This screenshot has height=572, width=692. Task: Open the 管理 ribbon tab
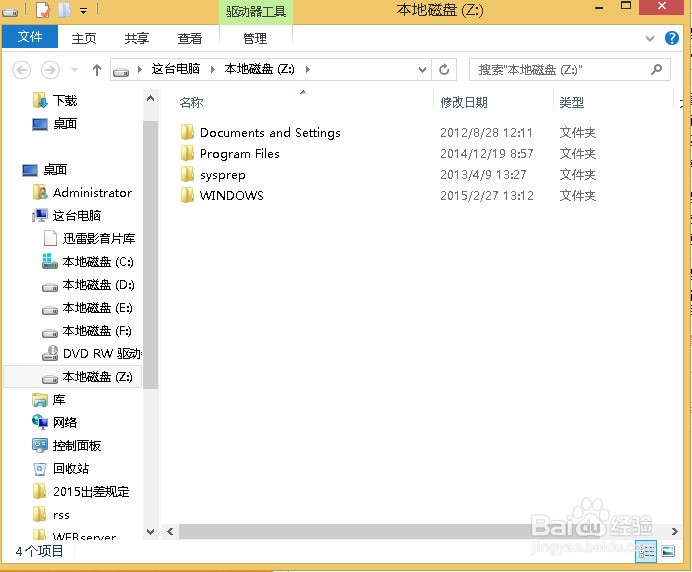click(255, 38)
